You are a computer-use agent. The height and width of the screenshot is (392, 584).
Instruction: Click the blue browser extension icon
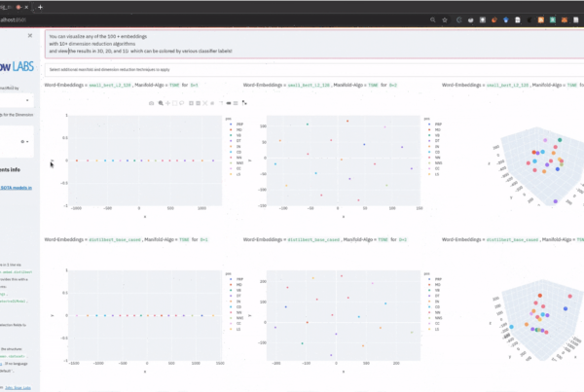click(506, 19)
